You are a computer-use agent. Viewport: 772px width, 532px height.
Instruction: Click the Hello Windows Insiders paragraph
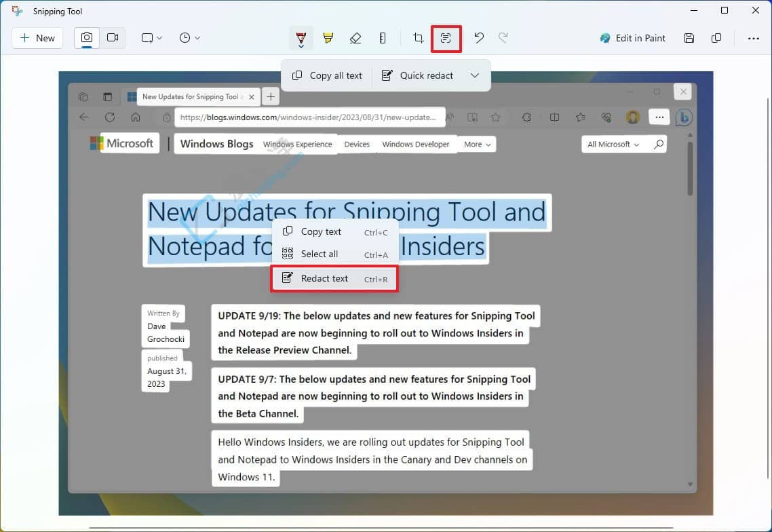[372, 459]
